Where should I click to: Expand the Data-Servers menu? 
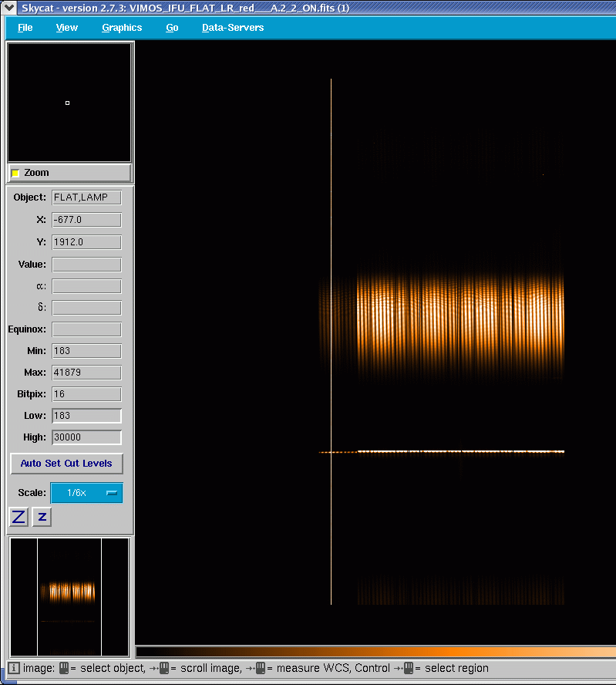tap(233, 27)
